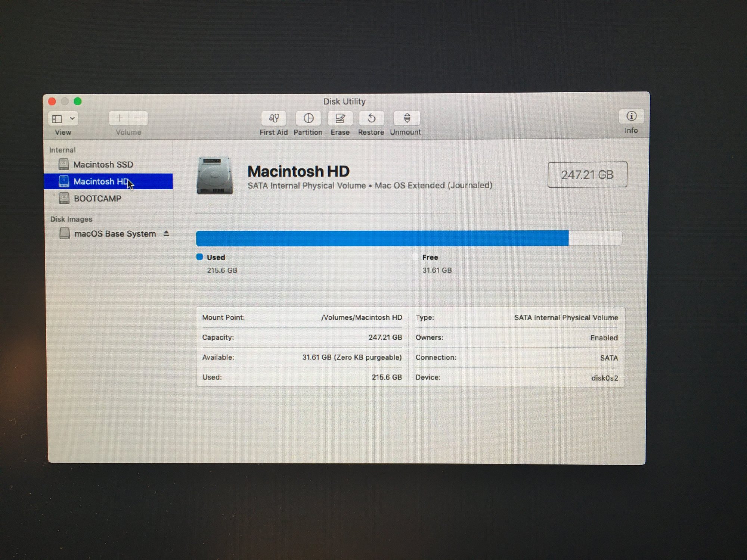
Task: Click the Macintosh SSD drive icon
Action: (x=64, y=164)
